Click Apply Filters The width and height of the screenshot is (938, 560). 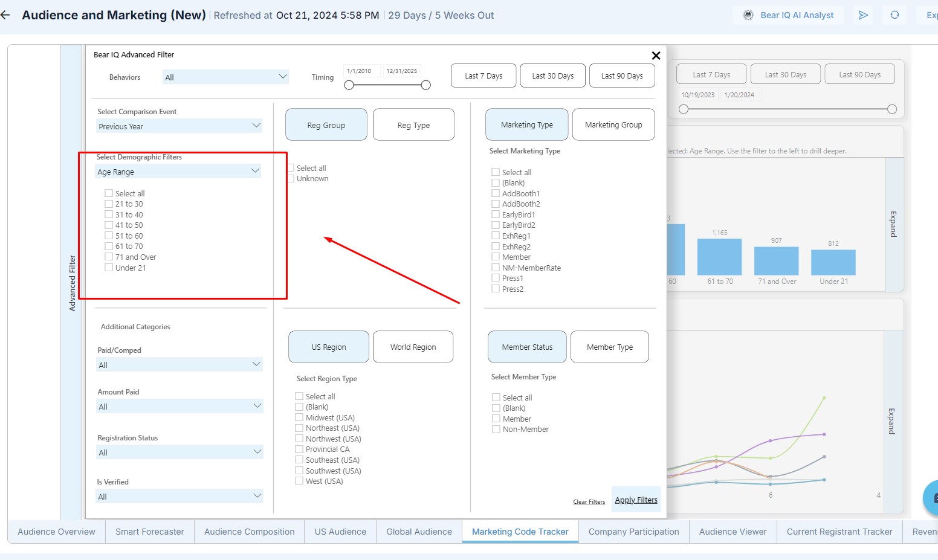[636, 500]
